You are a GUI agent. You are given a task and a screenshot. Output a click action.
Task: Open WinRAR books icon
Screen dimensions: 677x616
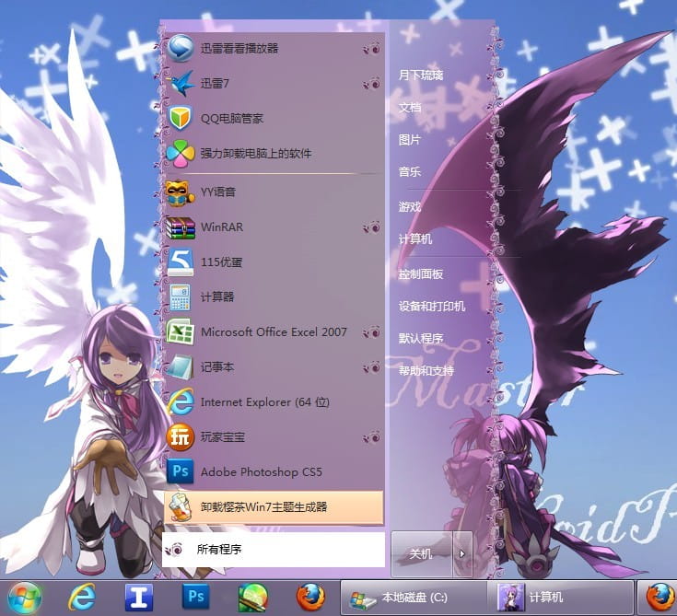tap(180, 227)
